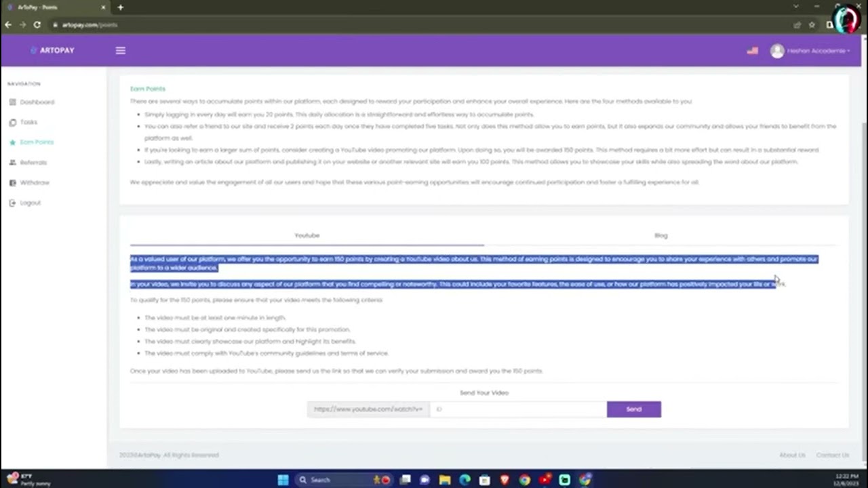
Task: Click the 'Send Your Video' label
Action: point(484,393)
